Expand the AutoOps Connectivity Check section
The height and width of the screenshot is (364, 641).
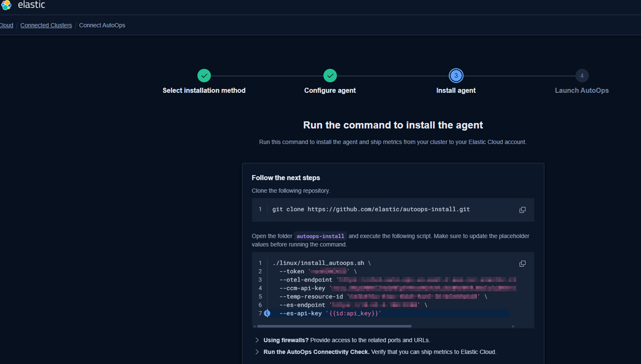pyautogui.click(x=257, y=352)
